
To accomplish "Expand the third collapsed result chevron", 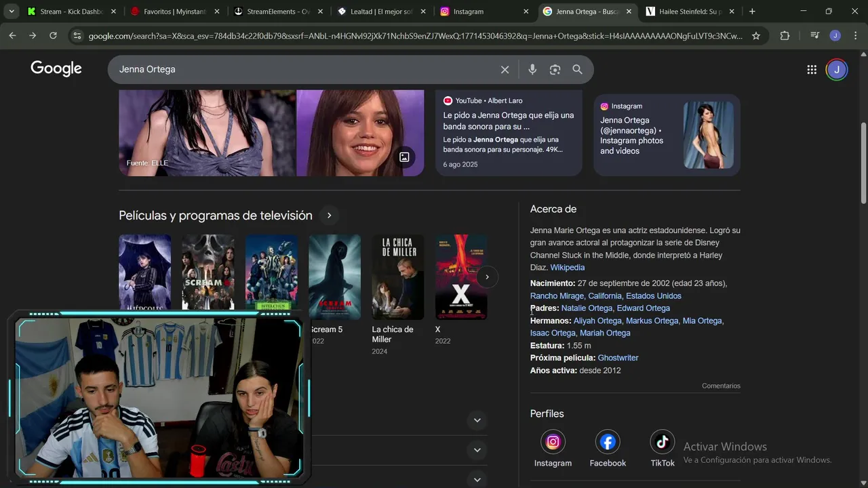I will coord(477,479).
